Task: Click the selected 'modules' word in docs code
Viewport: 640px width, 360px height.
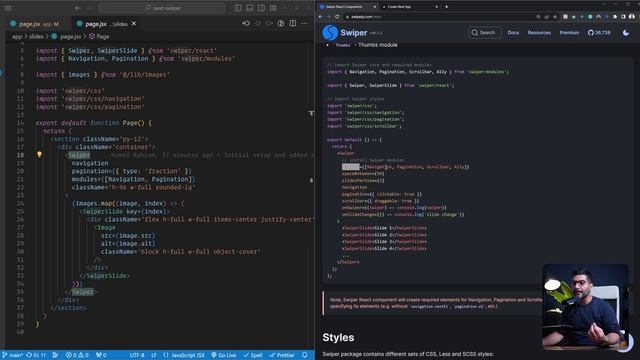Action: pyautogui.click(x=351, y=167)
